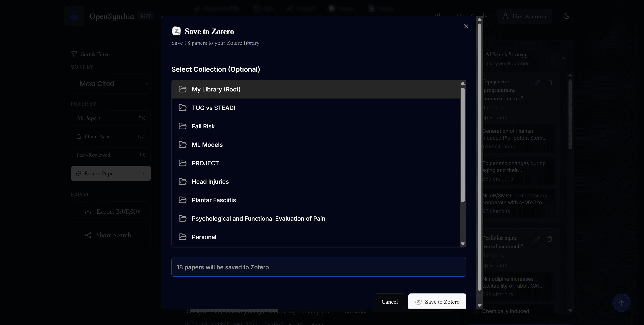644x325 pixels.
Task: Toggle the Peer-Reviewed filter
Action: pos(111,155)
